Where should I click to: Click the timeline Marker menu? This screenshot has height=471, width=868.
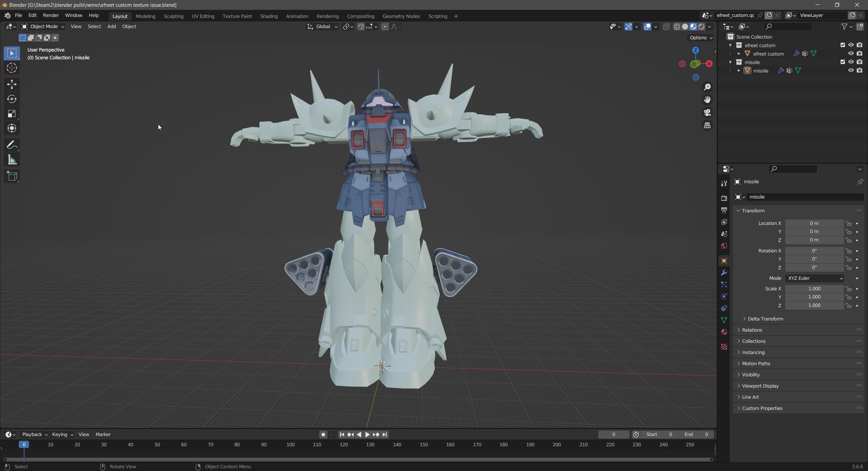click(103, 435)
